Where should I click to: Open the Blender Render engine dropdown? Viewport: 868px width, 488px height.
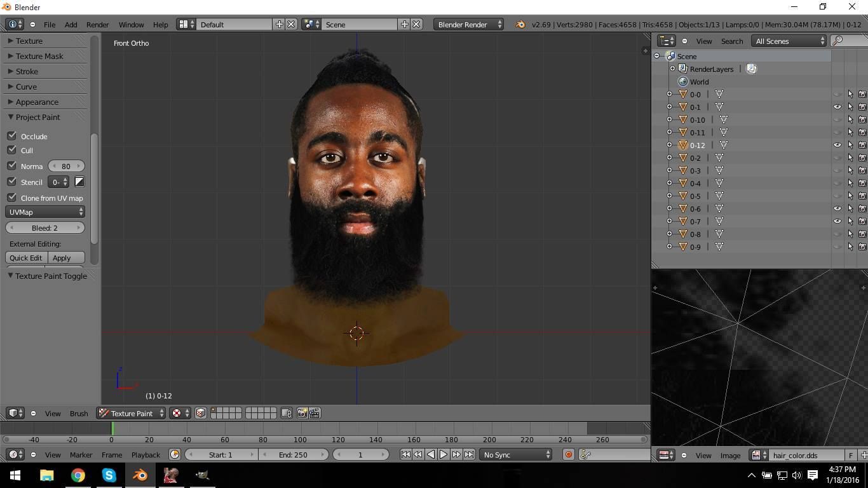[x=468, y=24]
